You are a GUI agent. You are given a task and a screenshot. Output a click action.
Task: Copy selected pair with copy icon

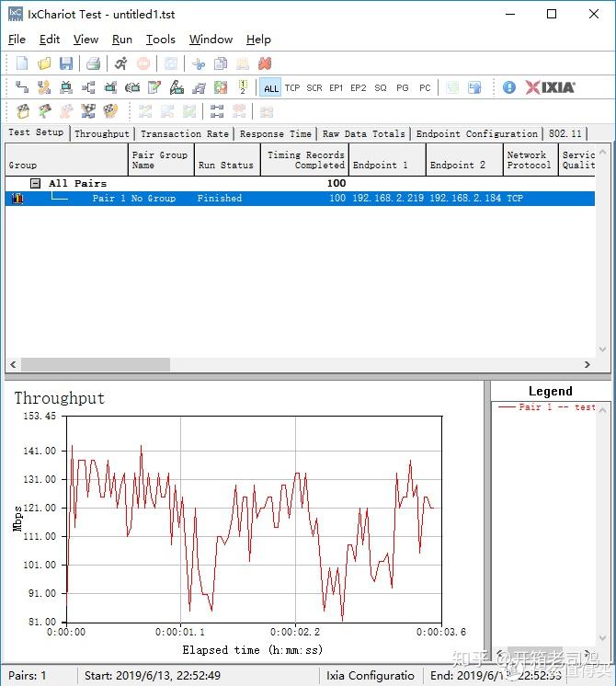coord(221,63)
